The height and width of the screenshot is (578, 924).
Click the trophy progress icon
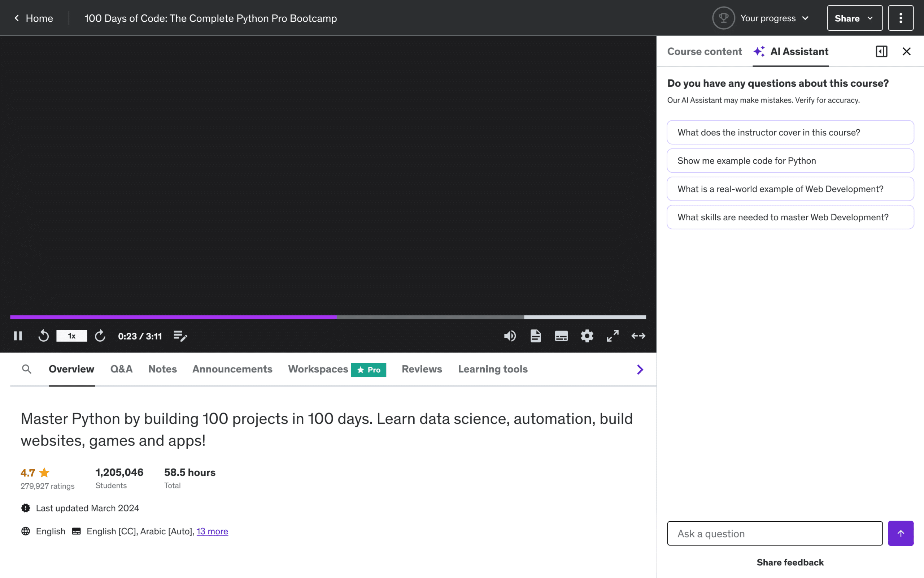pyautogui.click(x=724, y=18)
